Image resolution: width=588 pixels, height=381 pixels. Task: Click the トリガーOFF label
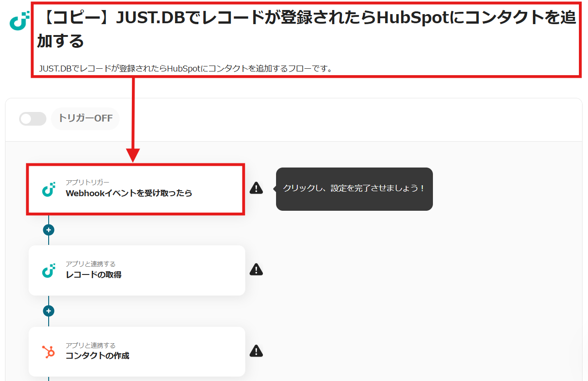(x=85, y=118)
